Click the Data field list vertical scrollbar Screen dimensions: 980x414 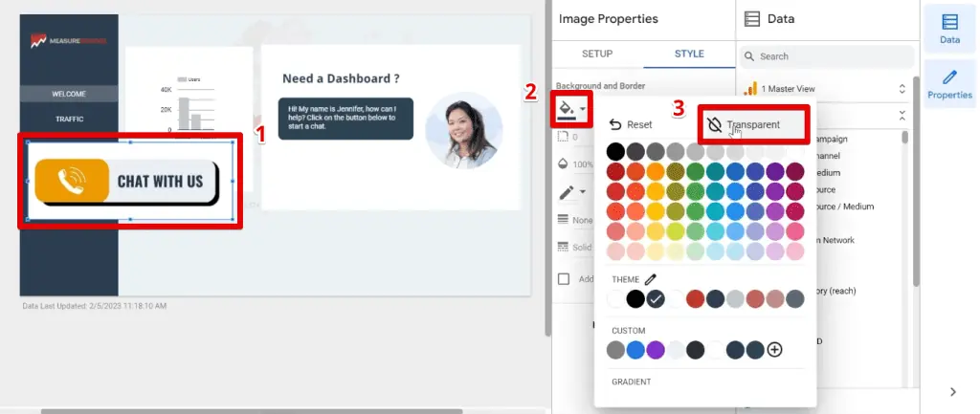click(x=905, y=138)
